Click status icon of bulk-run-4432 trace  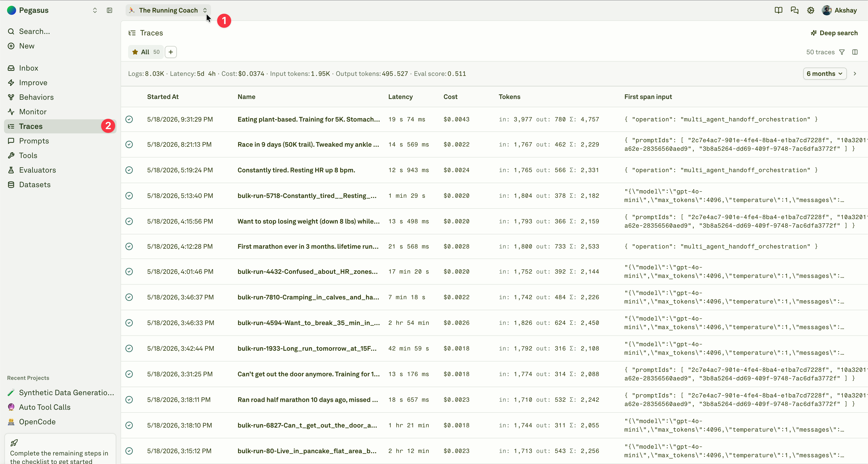[x=129, y=272]
